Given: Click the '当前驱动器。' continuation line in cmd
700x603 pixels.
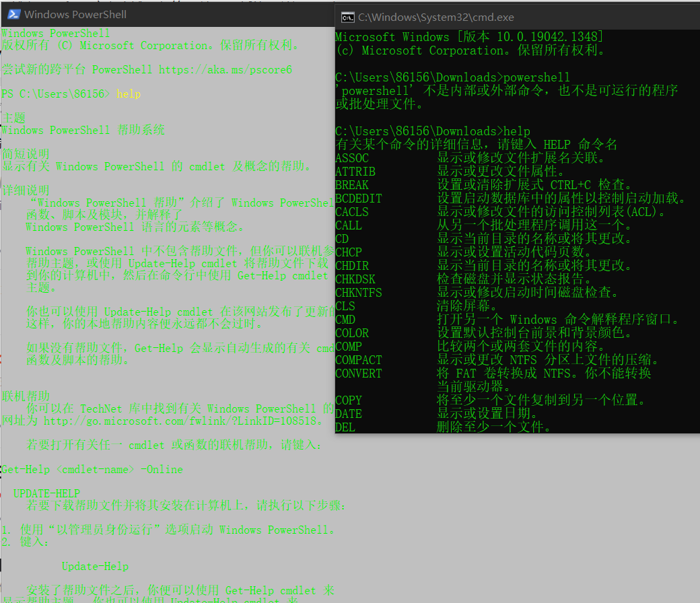Looking at the screenshot, I should pyautogui.click(x=474, y=386).
